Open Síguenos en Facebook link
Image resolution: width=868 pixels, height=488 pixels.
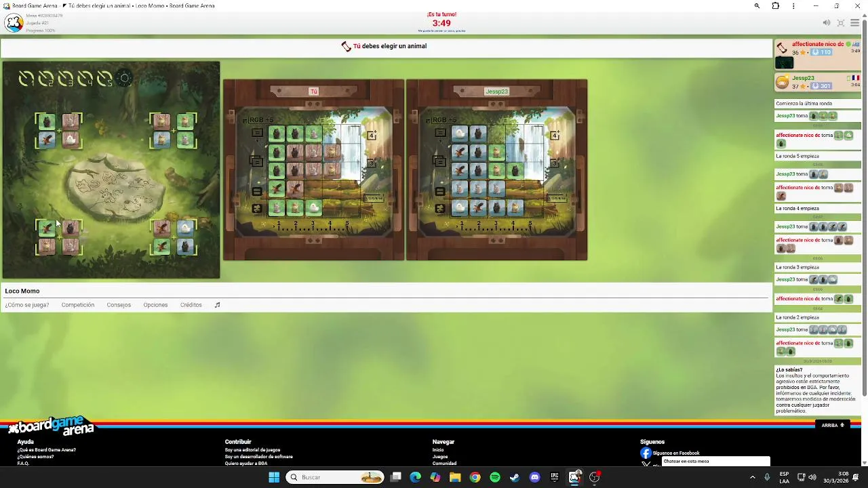(675, 453)
